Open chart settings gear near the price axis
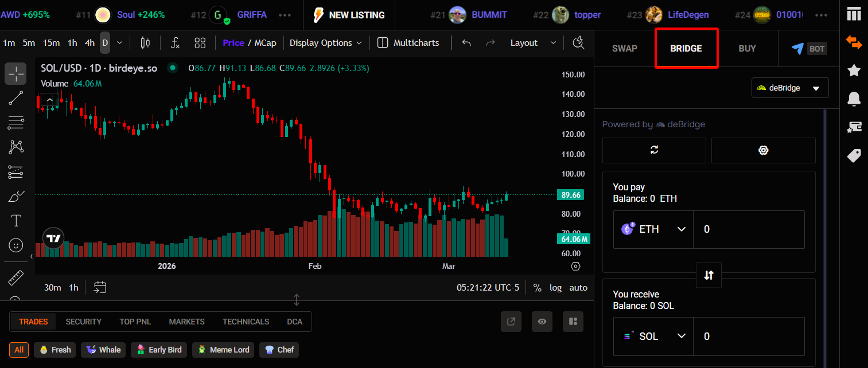The image size is (868, 368). click(x=575, y=266)
